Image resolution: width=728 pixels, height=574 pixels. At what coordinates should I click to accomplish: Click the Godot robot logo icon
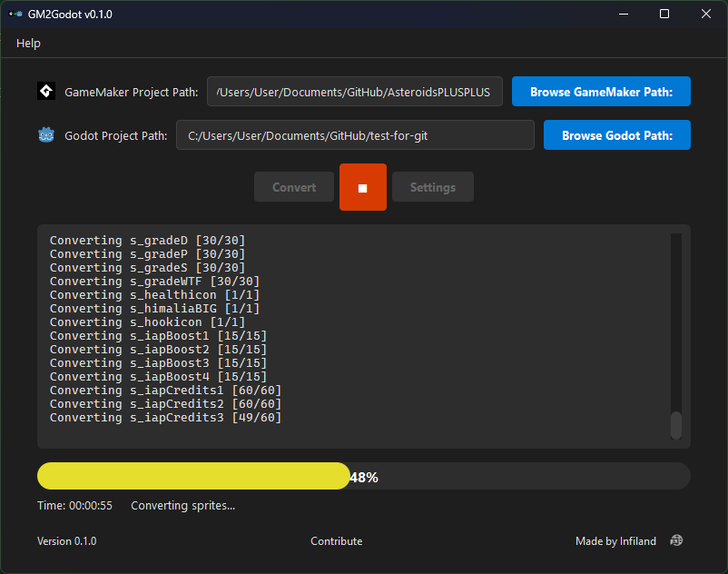[46, 135]
